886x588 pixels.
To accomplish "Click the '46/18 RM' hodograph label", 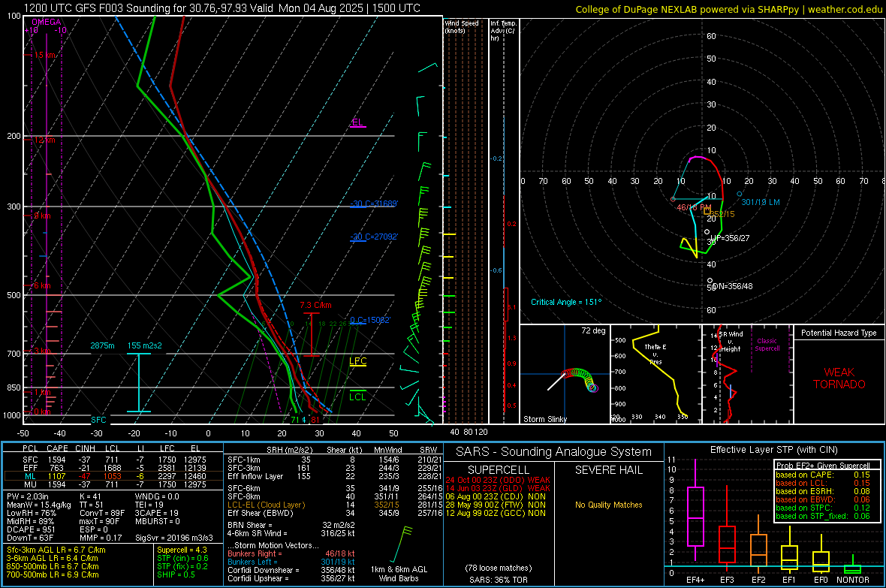I will pos(694,207).
